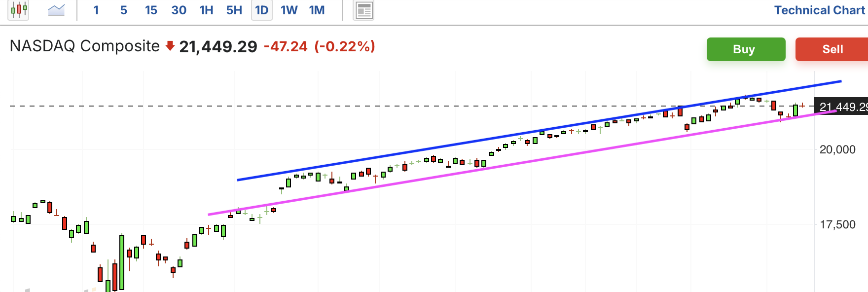Click the 21,449.29 price value
Viewport: 868px width, 292px height.
tap(218, 47)
